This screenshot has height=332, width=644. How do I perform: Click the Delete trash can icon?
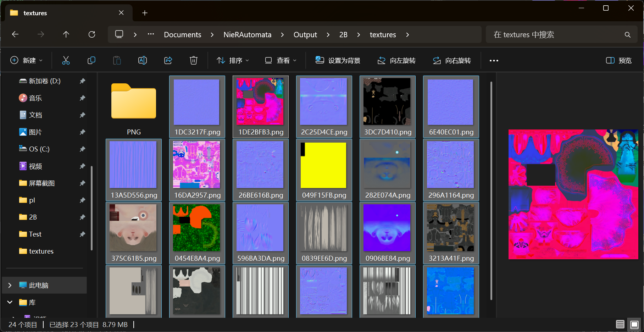[x=194, y=60]
